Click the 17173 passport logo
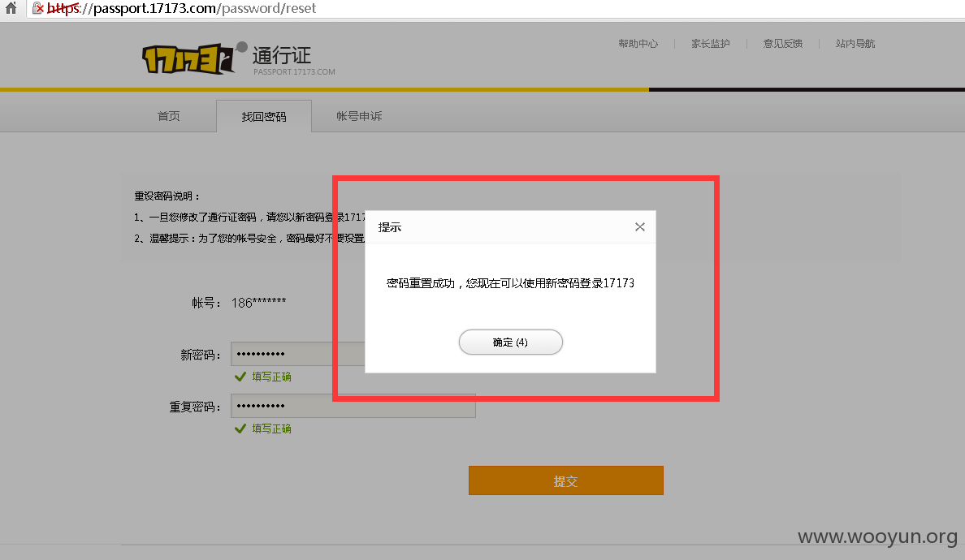This screenshot has height=560, width=965. 194,58
